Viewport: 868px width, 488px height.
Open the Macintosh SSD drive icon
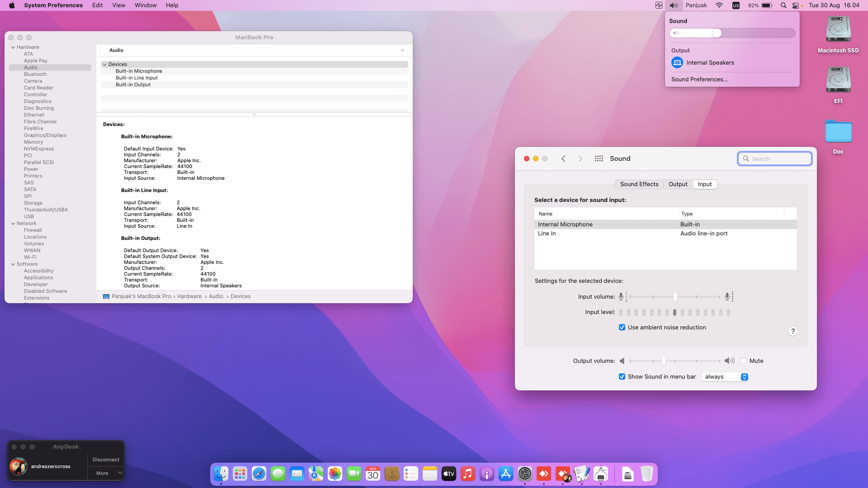tap(838, 29)
